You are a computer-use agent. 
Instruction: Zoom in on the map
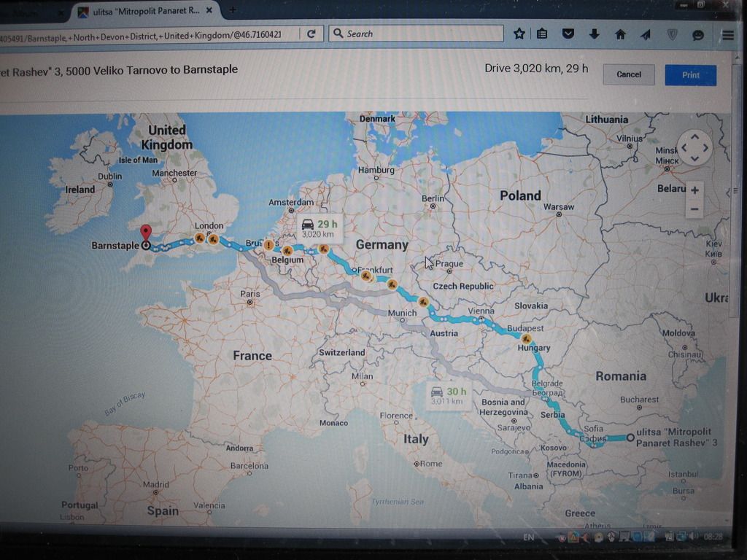point(694,190)
